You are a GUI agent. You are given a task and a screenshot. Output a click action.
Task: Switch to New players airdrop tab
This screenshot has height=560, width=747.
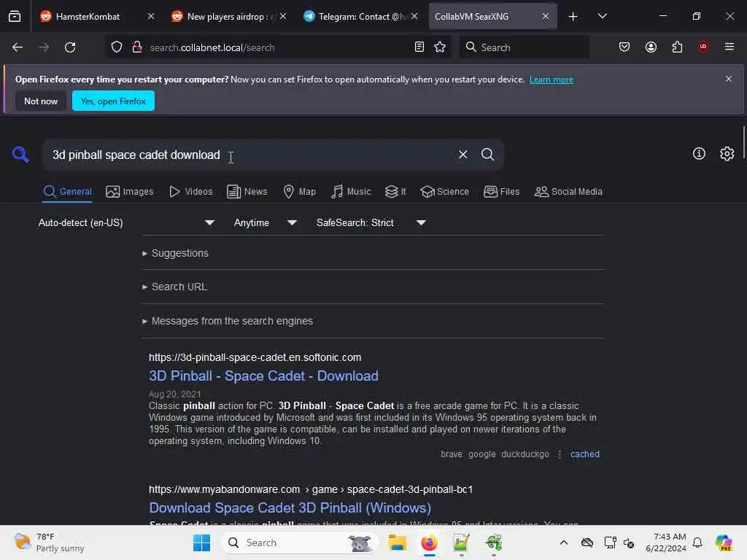point(228,17)
